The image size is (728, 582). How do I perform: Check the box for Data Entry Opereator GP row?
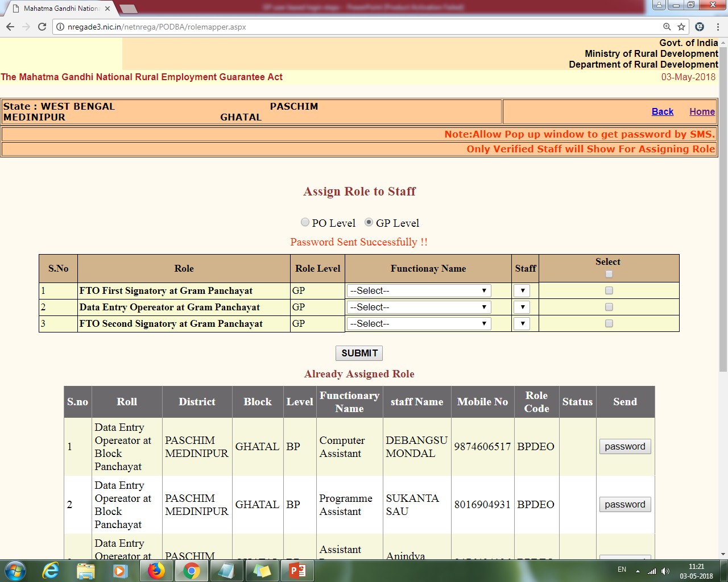point(609,307)
